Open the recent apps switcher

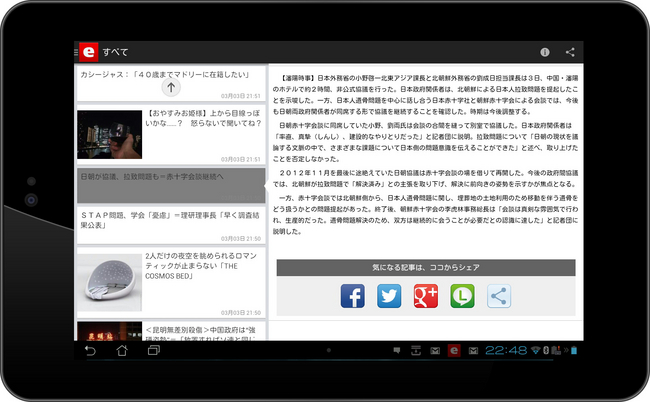tap(154, 351)
